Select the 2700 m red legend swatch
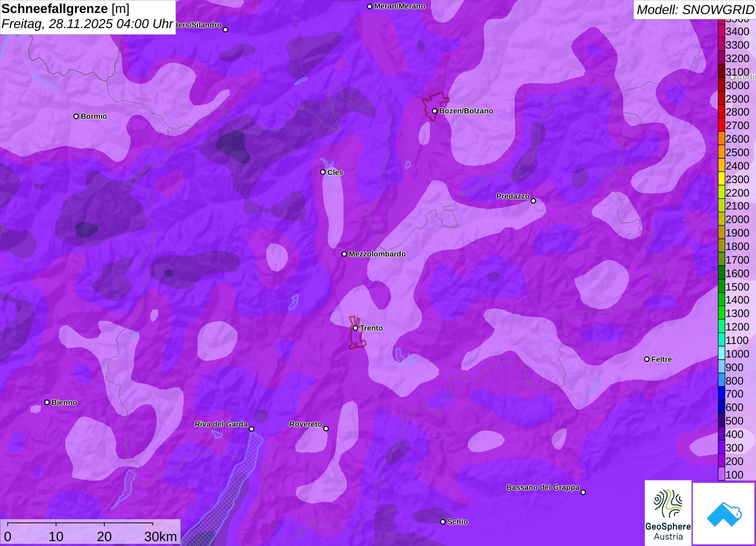This screenshot has height=546, width=756. [x=721, y=125]
